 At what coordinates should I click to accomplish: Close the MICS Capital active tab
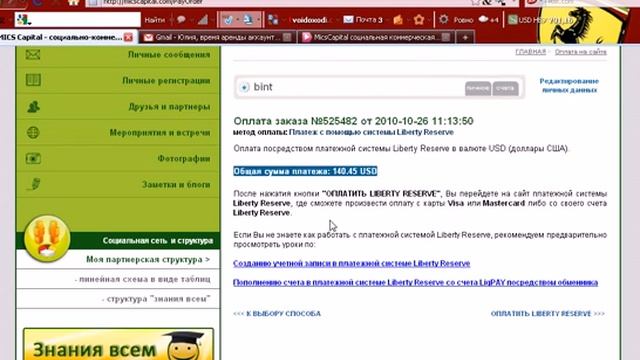pos(128,38)
